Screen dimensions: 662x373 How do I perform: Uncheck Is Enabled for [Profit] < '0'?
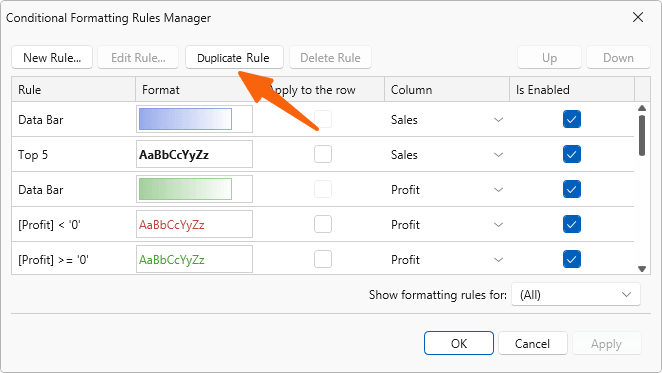572,224
